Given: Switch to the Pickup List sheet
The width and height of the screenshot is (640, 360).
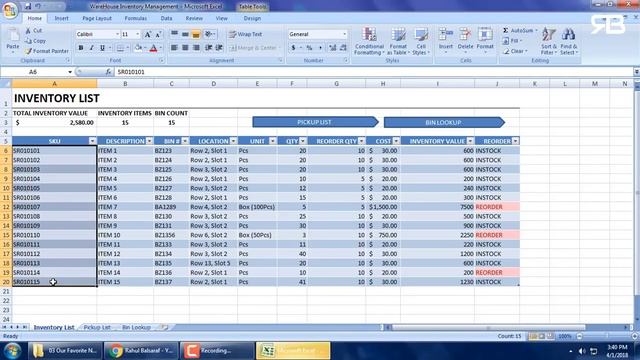Looking at the screenshot, I should tap(97, 327).
